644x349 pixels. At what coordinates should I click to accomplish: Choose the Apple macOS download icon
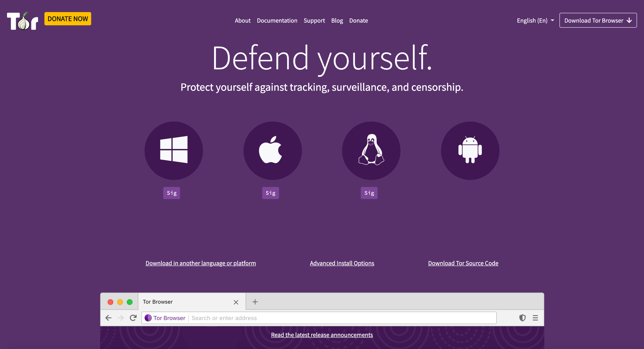coord(273,151)
